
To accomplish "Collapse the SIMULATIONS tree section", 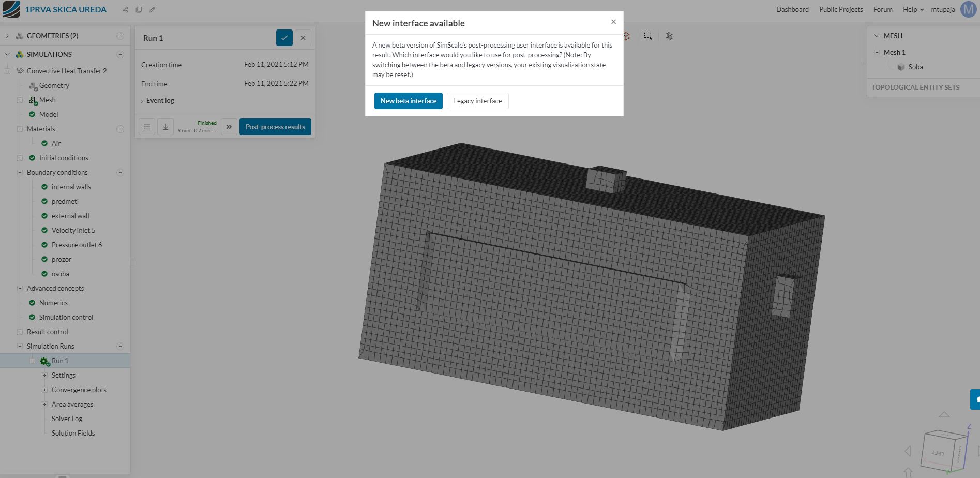I will tap(7, 54).
